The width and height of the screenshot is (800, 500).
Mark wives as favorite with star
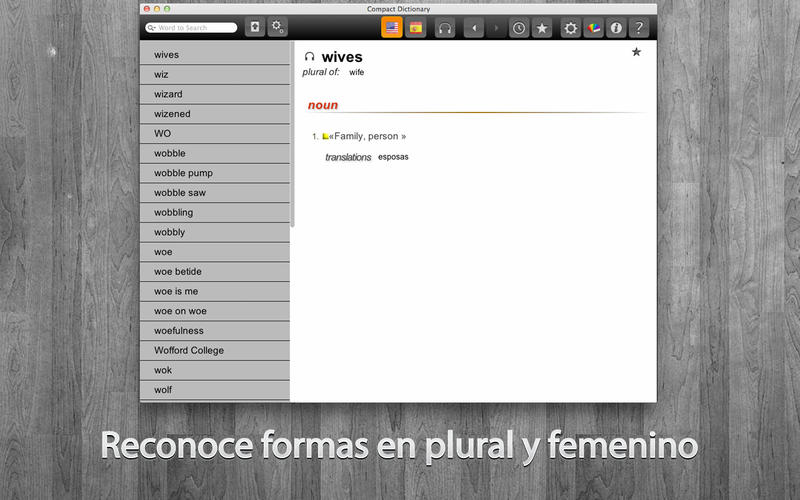click(x=636, y=52)
